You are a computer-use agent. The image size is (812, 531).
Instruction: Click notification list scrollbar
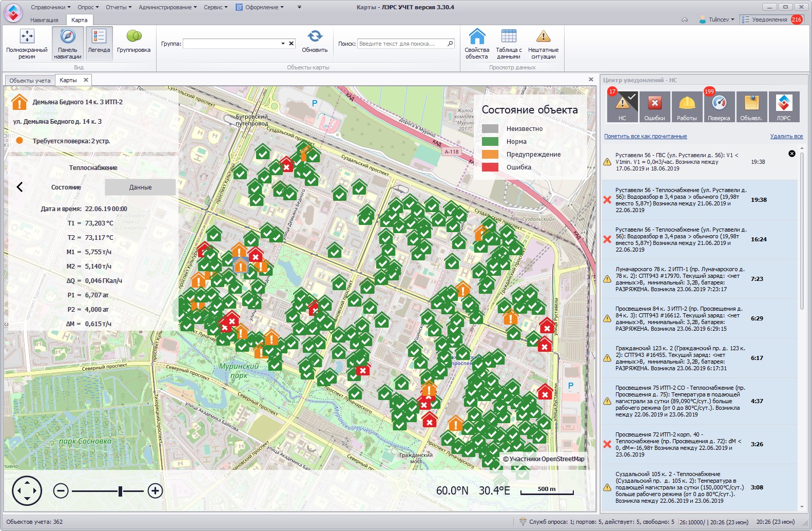(802, 231)
